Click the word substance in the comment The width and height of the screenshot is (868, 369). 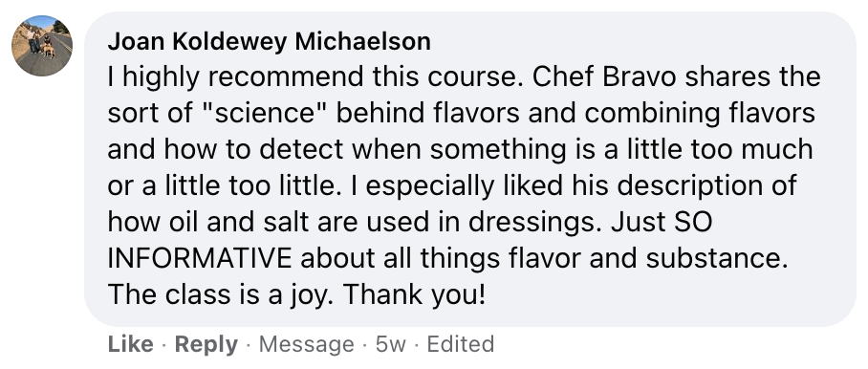(716, 259)
